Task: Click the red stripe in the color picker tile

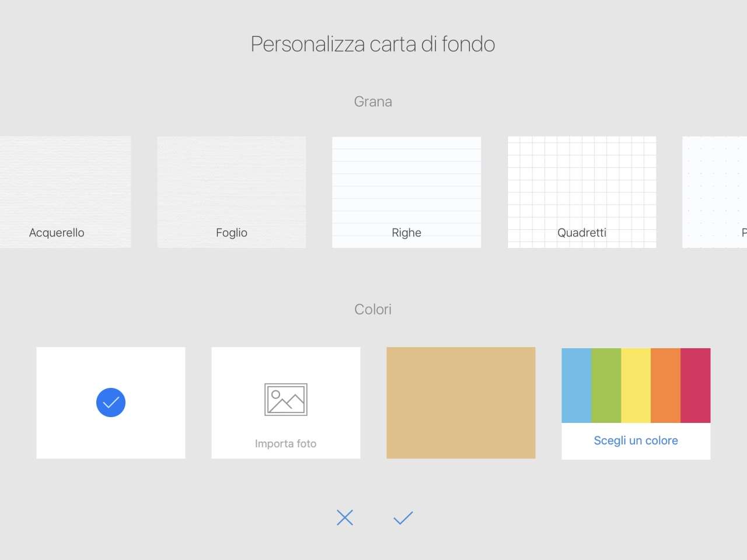Action: 696,385
